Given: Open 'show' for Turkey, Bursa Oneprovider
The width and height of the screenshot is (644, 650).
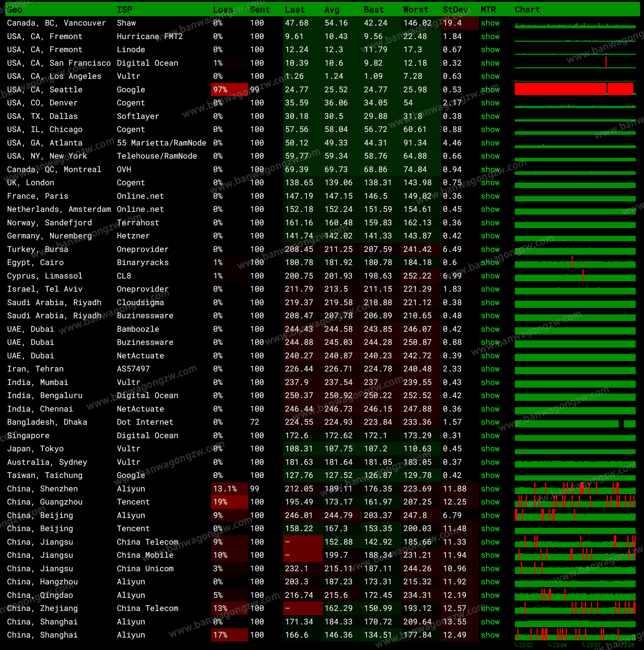Looking at the screenshot, I should (x=490, y=249).
